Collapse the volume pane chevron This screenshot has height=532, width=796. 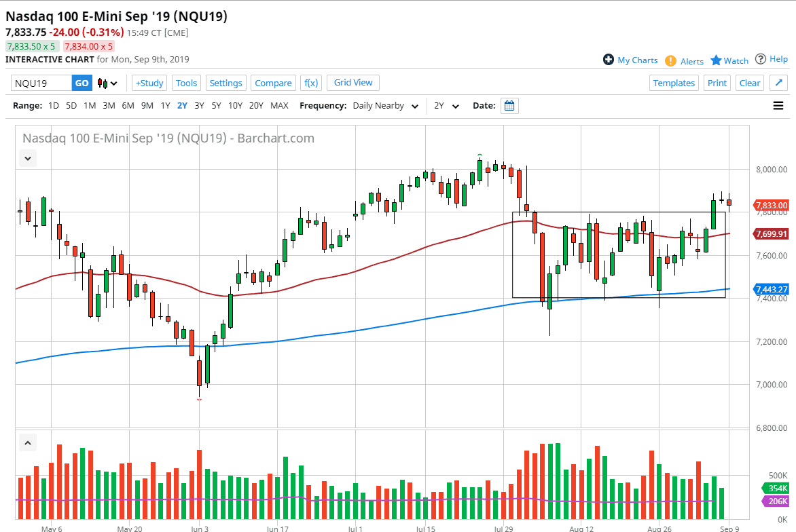(27, 443)
